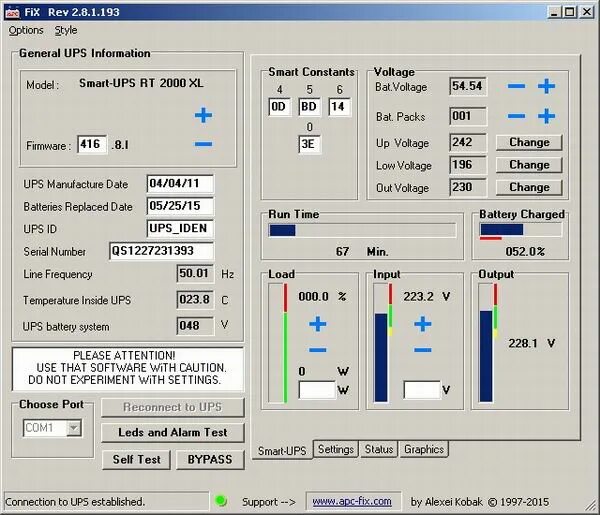Click the Input voltage vertical bar
The width and height of the screenshot is (600, 515).
383,343
